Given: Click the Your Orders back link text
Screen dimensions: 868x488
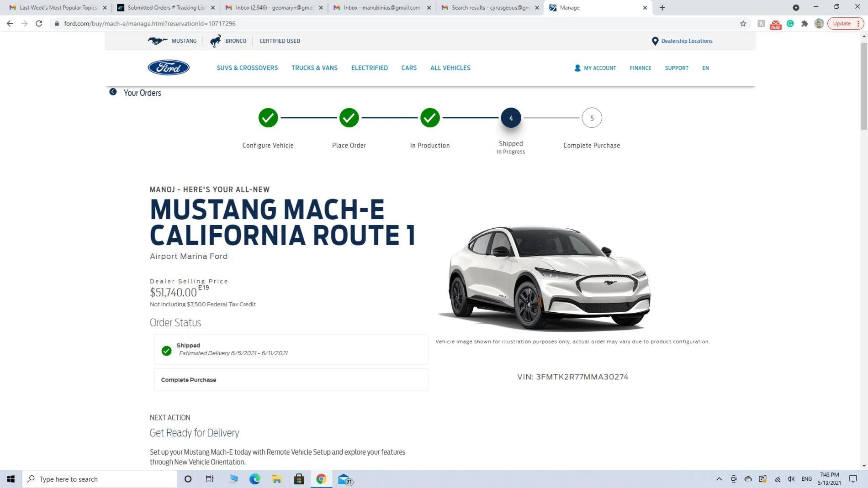Looking at the screenshot, I should click(x=142, y=93).
